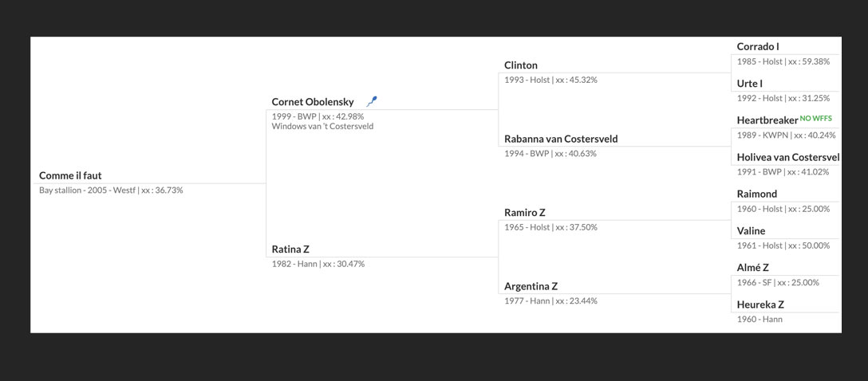
Task: Open Raimond in the fourth generation
Action: click(757, 194)
